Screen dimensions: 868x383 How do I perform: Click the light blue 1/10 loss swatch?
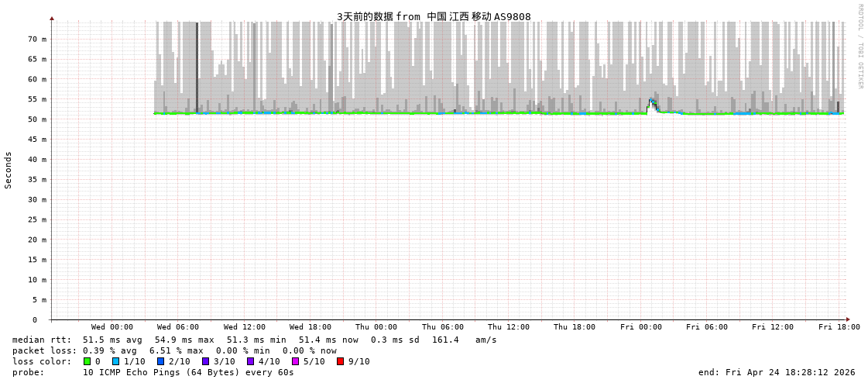pos(116,361)
